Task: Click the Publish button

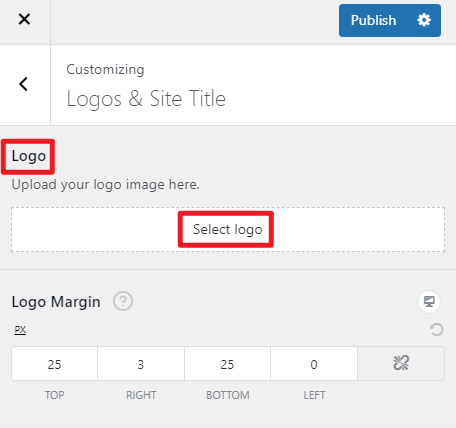Action: [x=373, y=20]
